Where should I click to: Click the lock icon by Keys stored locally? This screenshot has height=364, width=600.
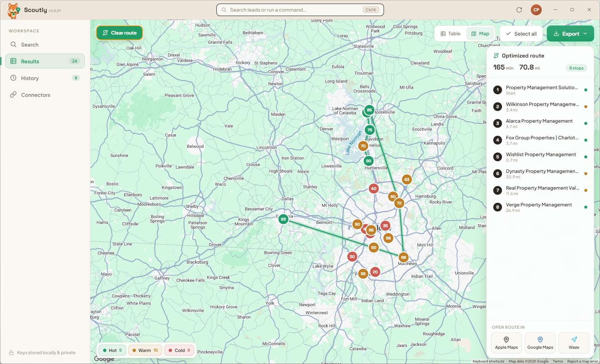pyautogui.click(x=11, y=353)
